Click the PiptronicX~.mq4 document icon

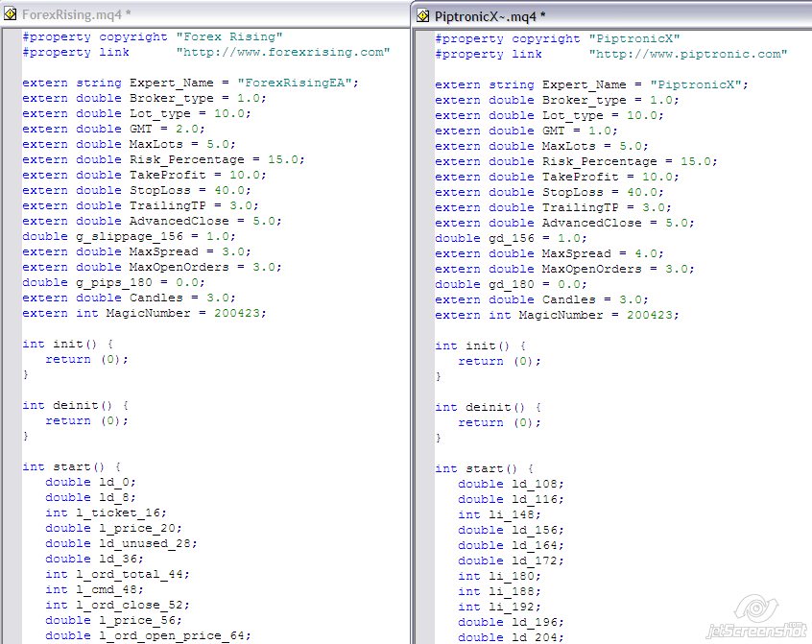422,16
